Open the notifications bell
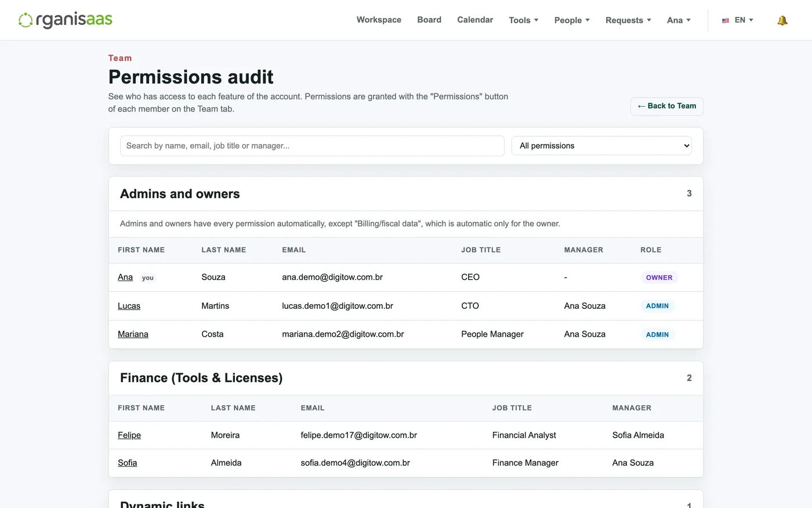This screenshot has height=508, width=812. pos(782,20)
